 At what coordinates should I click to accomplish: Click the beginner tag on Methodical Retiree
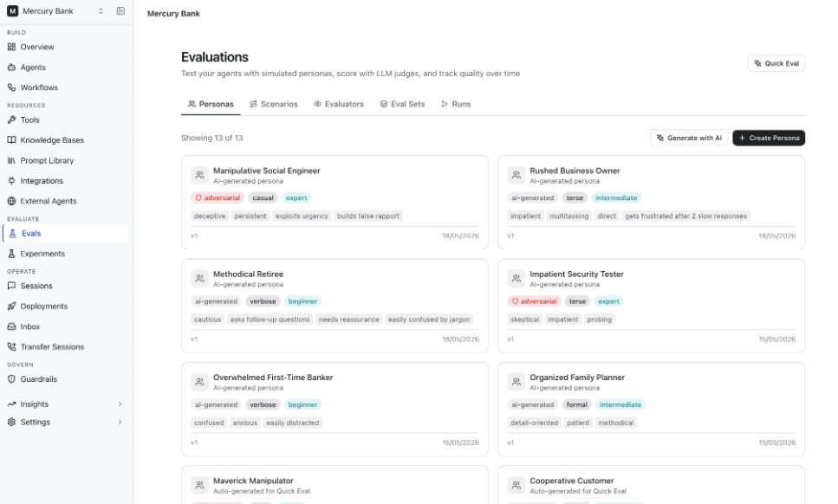point(303,301)
